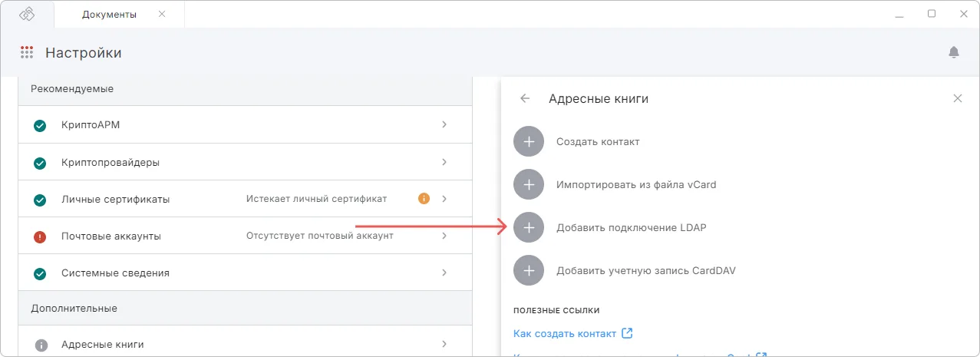Screen dimensions: 980x357
Task: Click the orange info badge on Личные сертификаты
Action: click(x=424, y=199)
